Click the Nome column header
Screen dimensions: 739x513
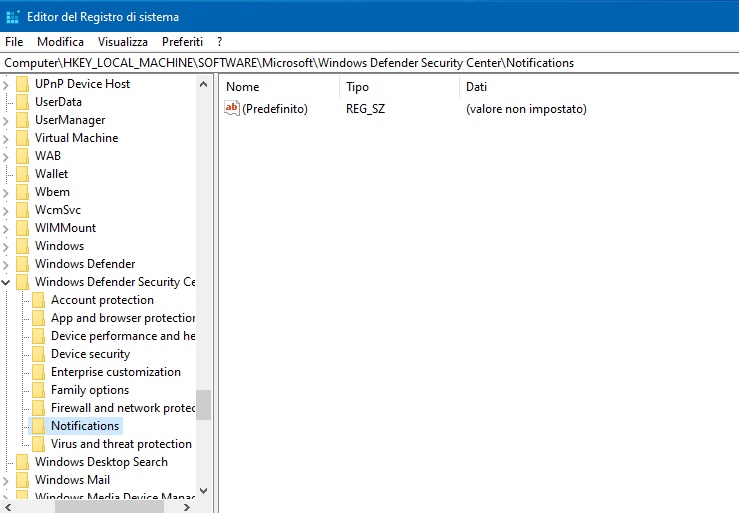tap(280, 87)
